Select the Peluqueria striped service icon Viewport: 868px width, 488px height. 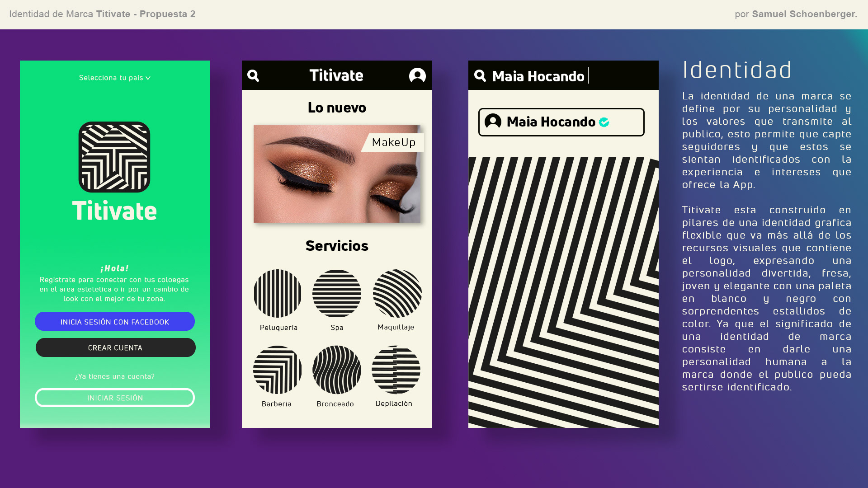pos(278,294)
